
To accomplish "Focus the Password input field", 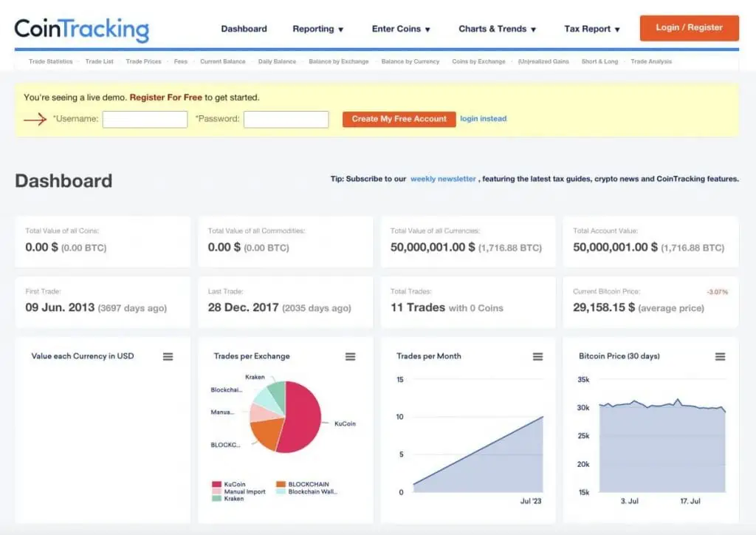I will (286, 119).
